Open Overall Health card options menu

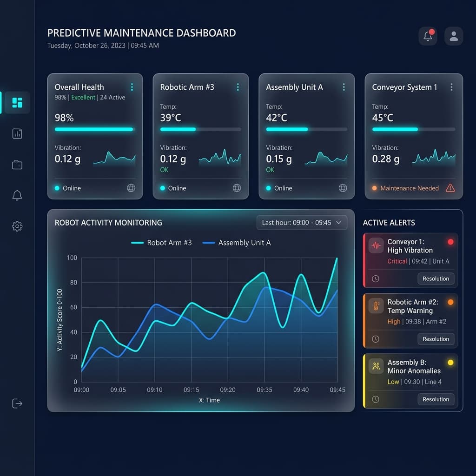tap(132, 87)
